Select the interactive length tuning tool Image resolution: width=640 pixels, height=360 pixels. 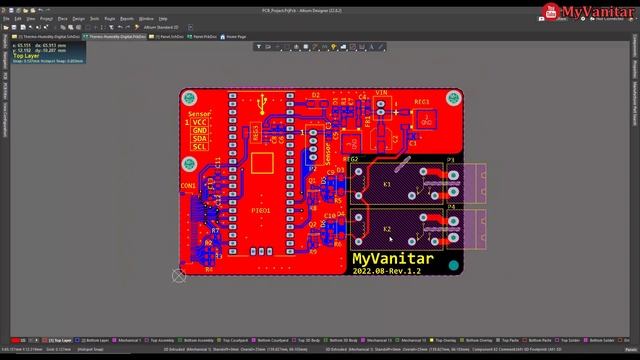324,47
